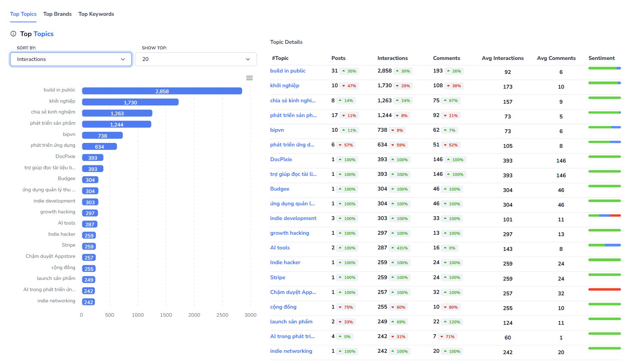This screenshot has width=629, height=364.
Task: Click the info icon beside Top Topics
Action: [13, 34]
